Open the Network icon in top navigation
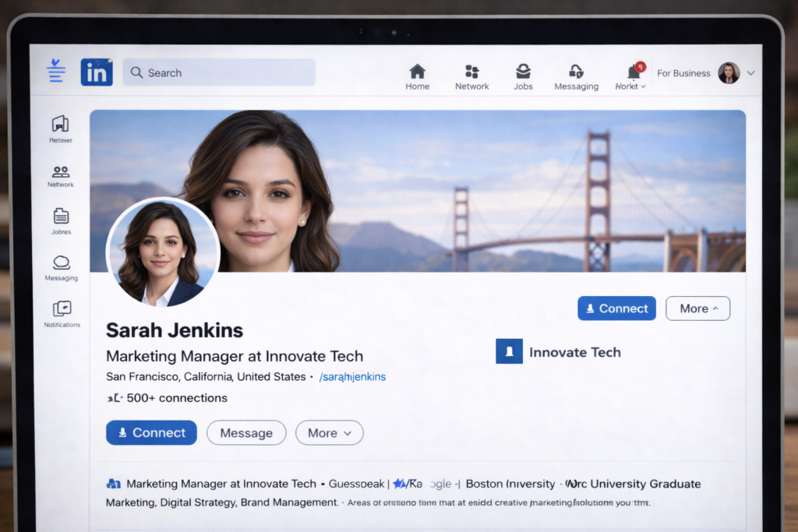The width and height of the screenshot is (798, 532). (471, 72)
